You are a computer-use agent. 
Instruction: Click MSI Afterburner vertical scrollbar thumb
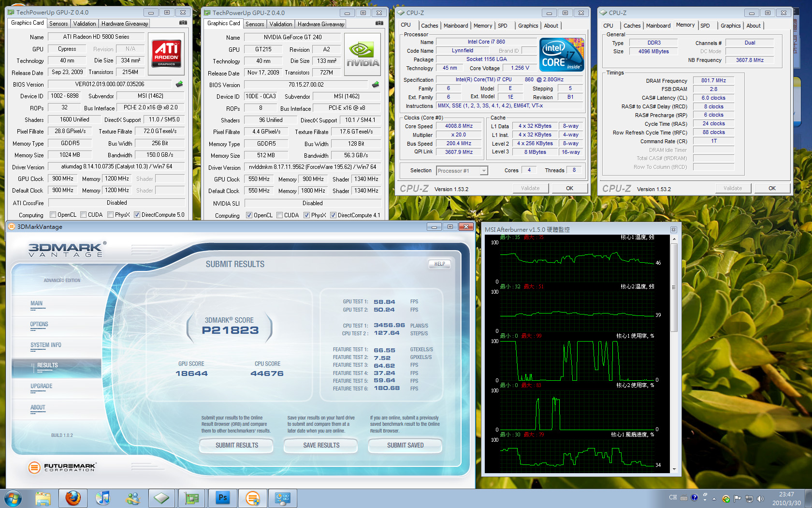674,287
